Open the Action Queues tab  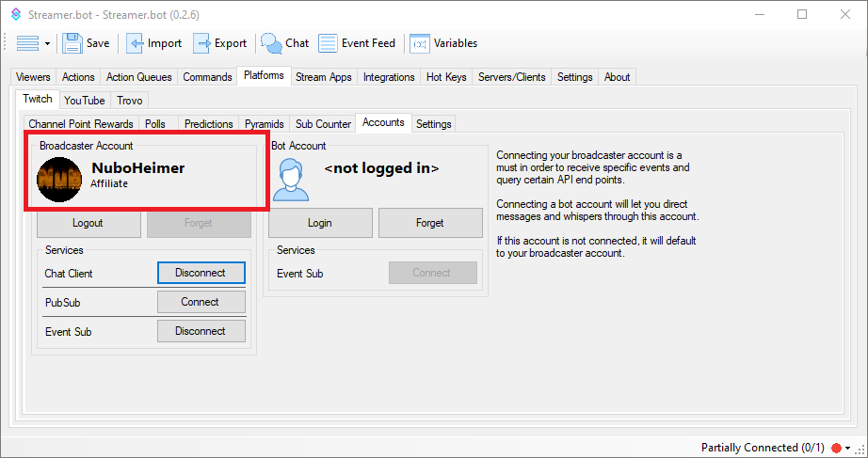click(x=139, y=77)
